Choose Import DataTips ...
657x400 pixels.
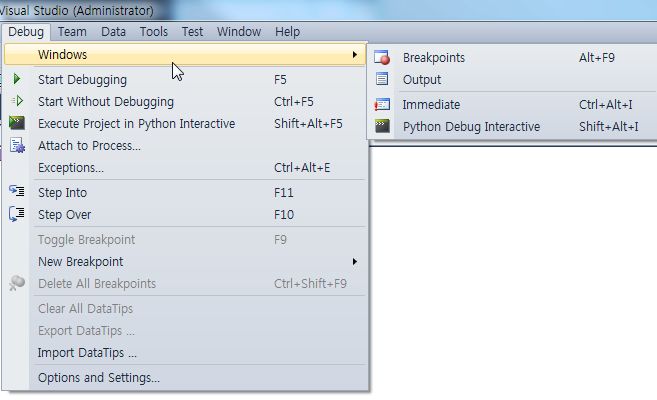[x=185, y=353]
